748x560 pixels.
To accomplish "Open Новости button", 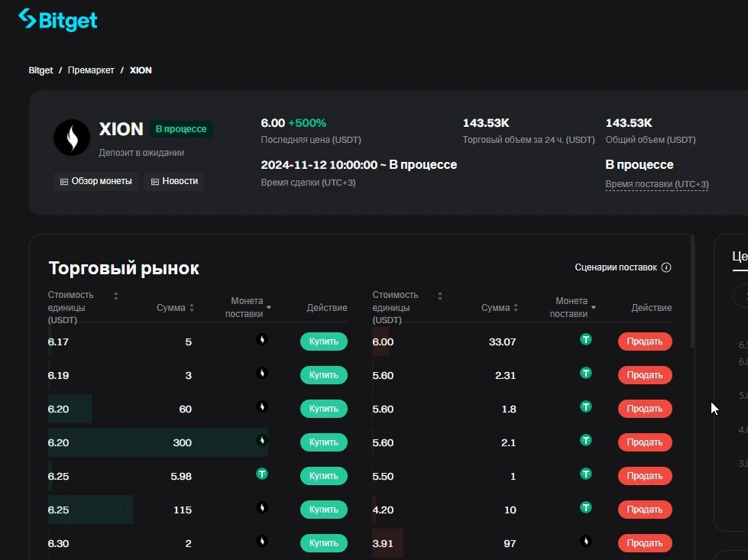I will pos(174,181).
